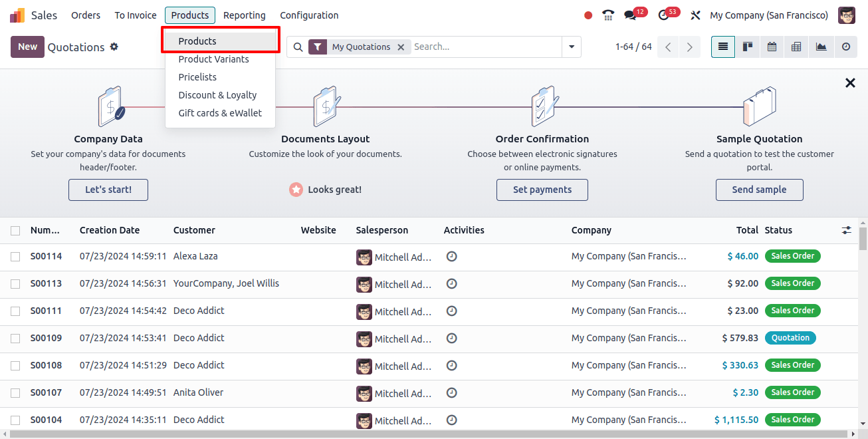Check the box for order S00109

[15, 339]
